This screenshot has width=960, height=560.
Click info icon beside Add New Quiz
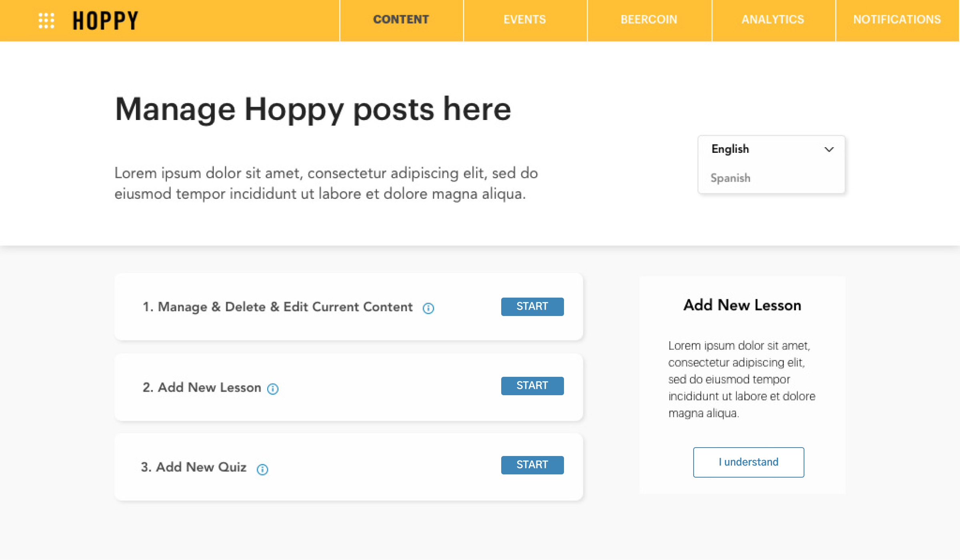[262, 469]
